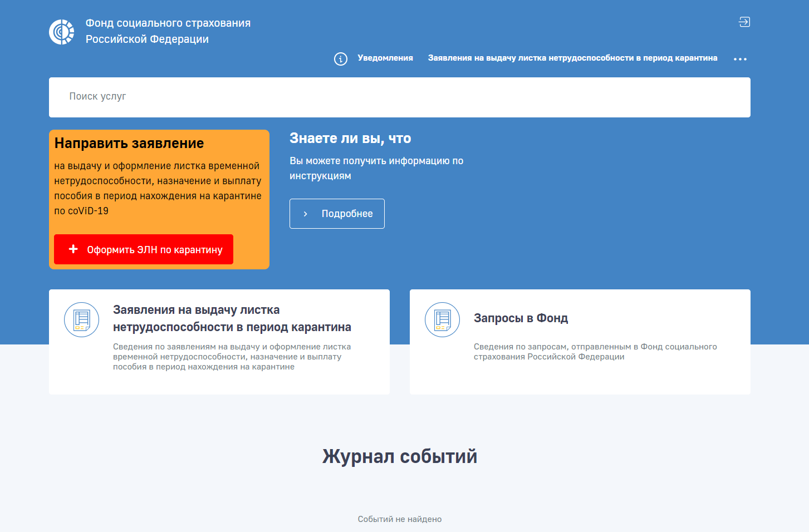
Task: Open Уведомления menu item
Action: click(x=385, y=58)
